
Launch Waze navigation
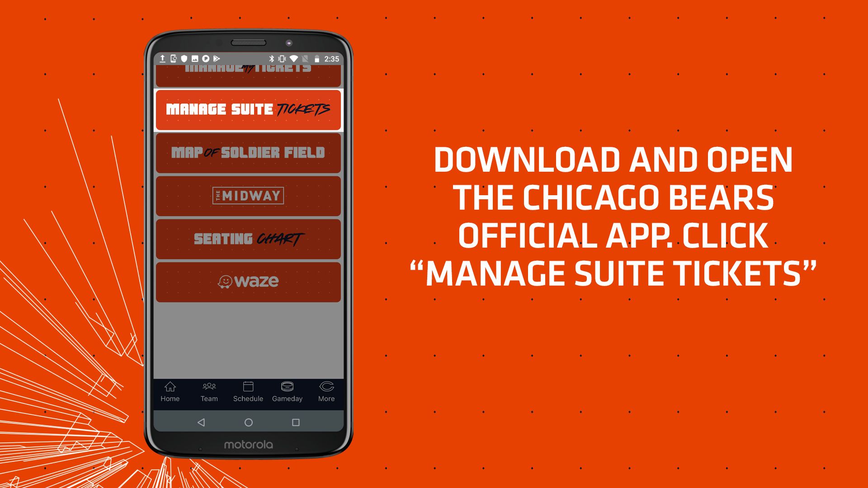point(249,281)
